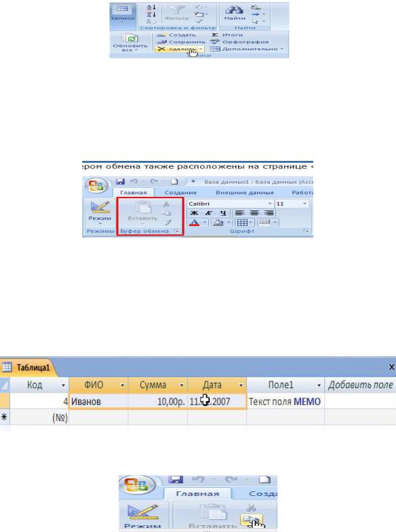Expand the arrow next to Удалить
396x532 pixels.
201,49
